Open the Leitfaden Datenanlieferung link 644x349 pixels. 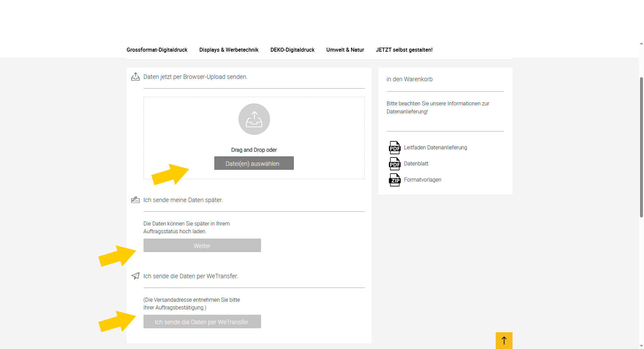click(435, 148)
